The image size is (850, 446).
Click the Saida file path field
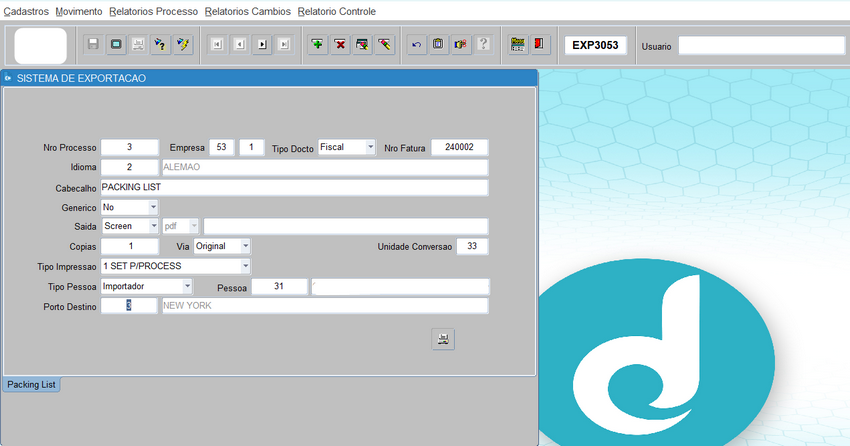click(x=346, y=226)
